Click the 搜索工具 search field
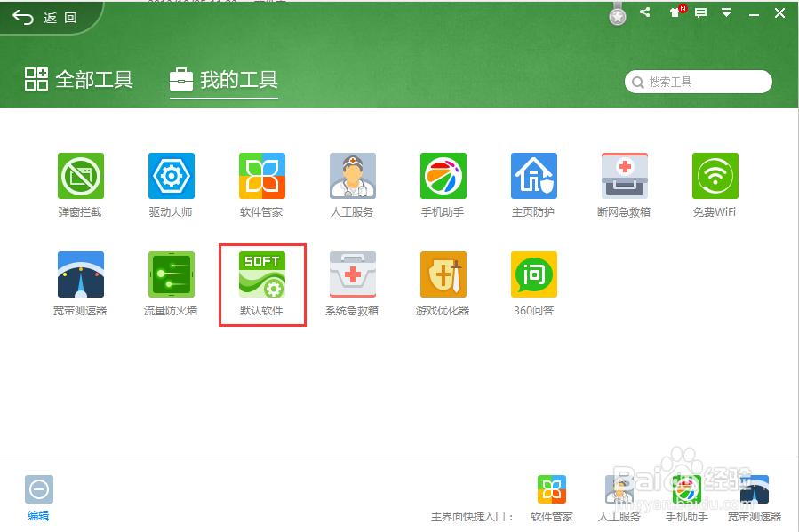The image size is (799, 532). click(699, 82)
